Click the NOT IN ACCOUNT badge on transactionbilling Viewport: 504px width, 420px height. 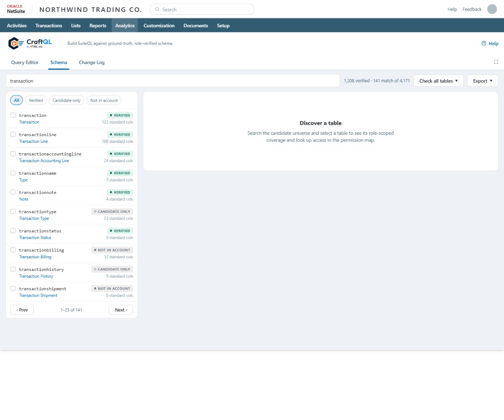[112, 250]
